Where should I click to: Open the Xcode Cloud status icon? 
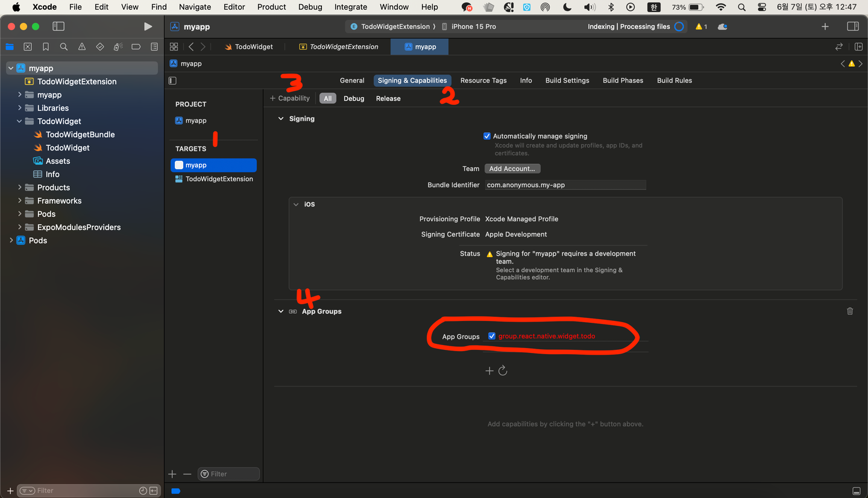point(722,26)
